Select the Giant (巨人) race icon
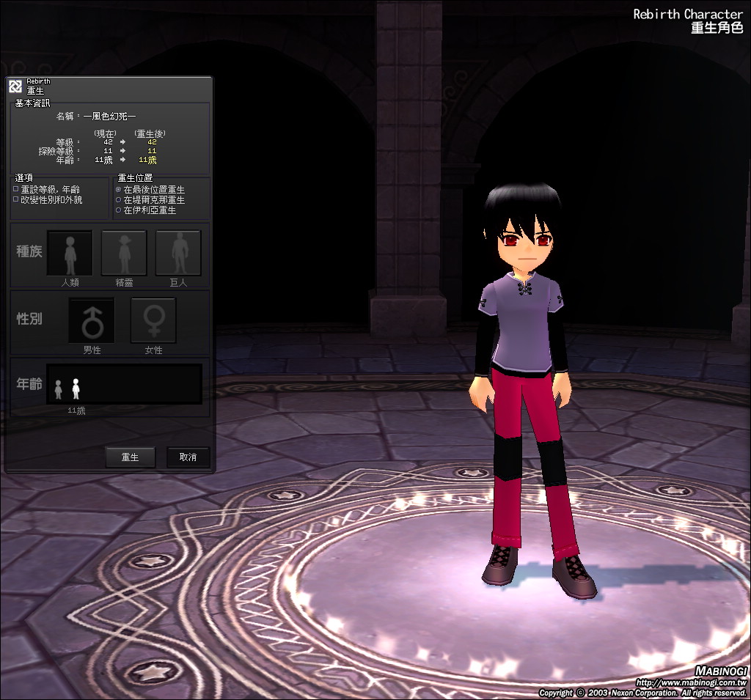This screenshot has width=751, height=700. coord(178,253)
